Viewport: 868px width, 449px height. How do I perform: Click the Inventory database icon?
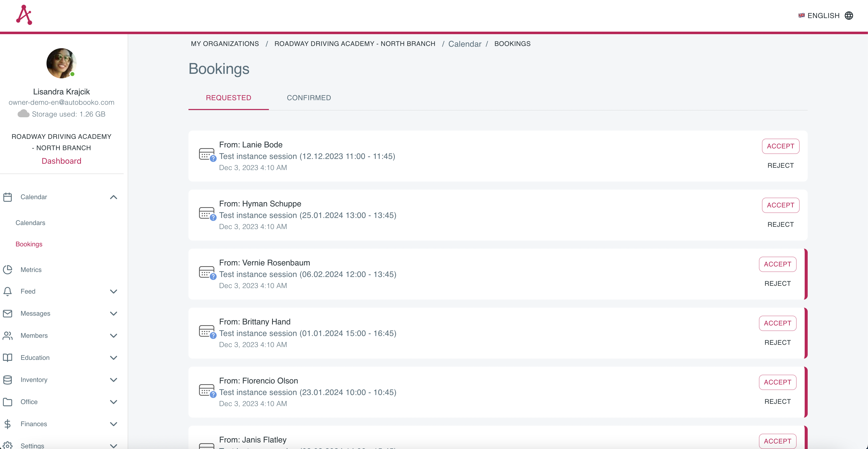[7, 380]
